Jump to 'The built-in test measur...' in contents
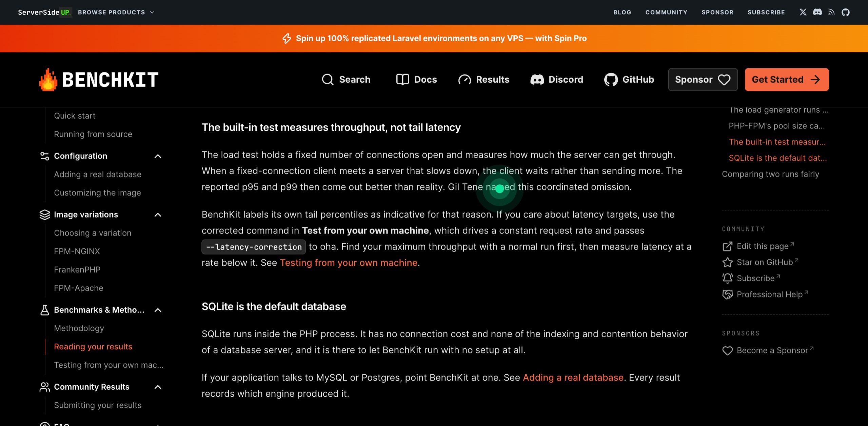Viewport: 868px width, 426px height. 777,142
